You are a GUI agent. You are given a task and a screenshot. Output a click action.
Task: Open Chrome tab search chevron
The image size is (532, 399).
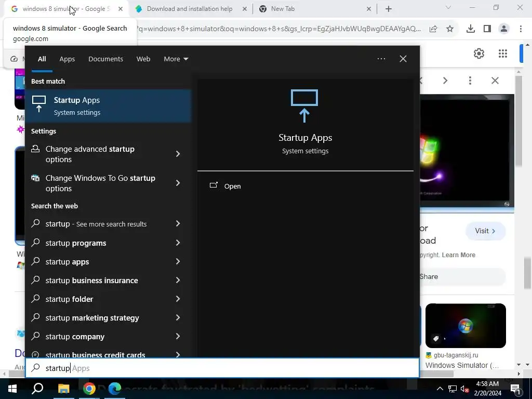click(448, 7)
